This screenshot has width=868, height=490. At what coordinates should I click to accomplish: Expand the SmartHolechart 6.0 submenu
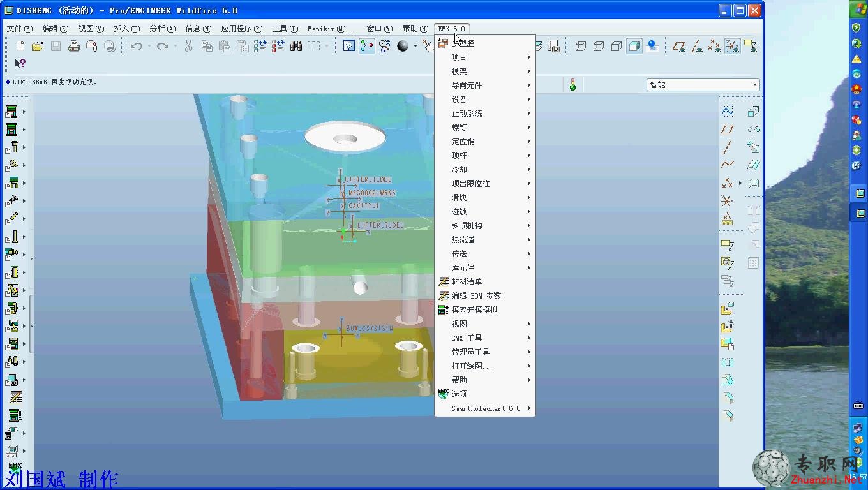coord(485,408)
